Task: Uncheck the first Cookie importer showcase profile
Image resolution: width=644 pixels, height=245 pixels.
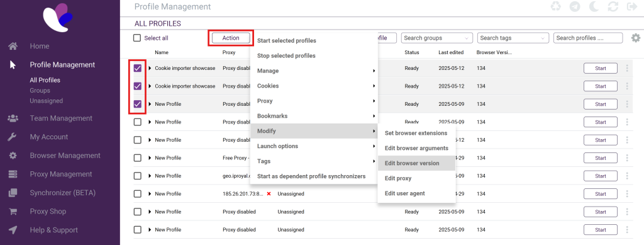Action: tap(138, 68)
